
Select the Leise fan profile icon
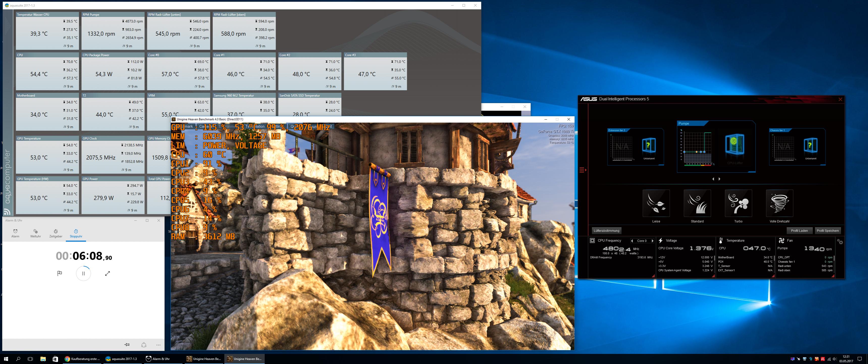pos(656,203)
